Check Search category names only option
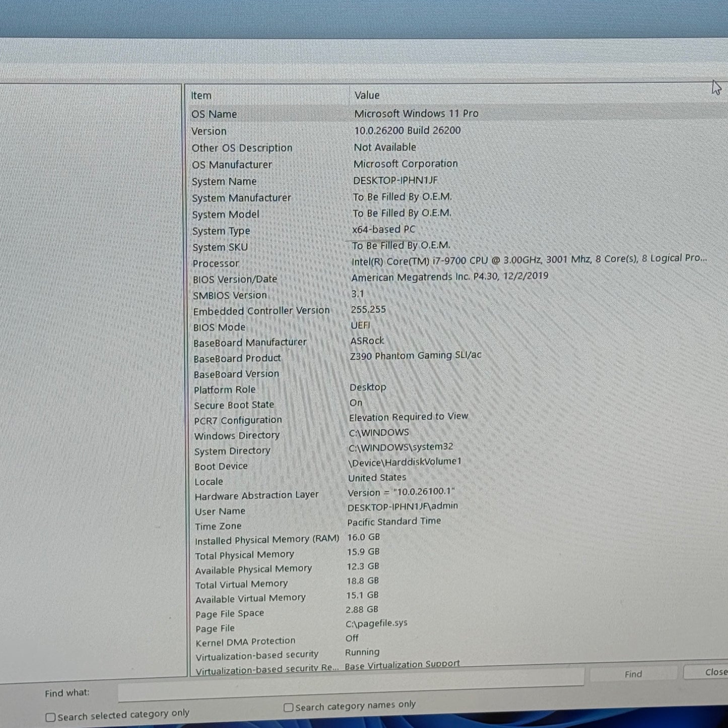The height and width of the screenshot is (728, 728). tap(288, 708)
